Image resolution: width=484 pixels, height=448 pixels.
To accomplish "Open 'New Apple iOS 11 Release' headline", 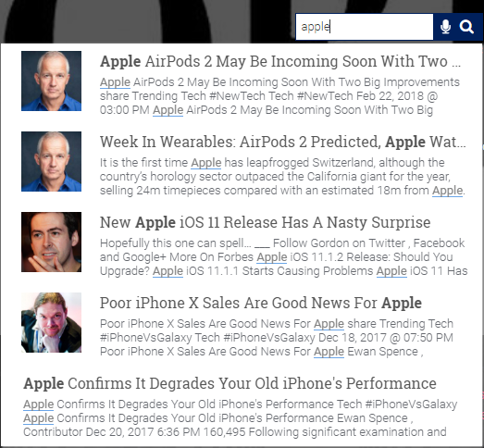I will click(x=266, y=222).
